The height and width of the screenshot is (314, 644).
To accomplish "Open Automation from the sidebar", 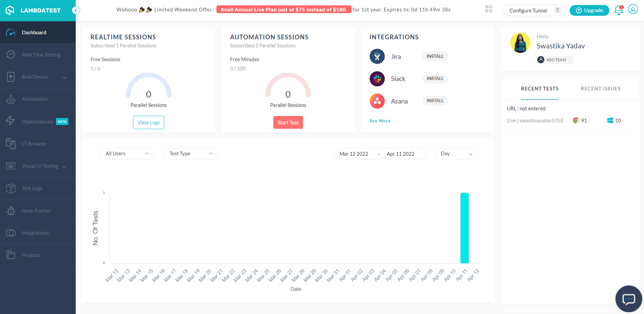I will [35, 99].
